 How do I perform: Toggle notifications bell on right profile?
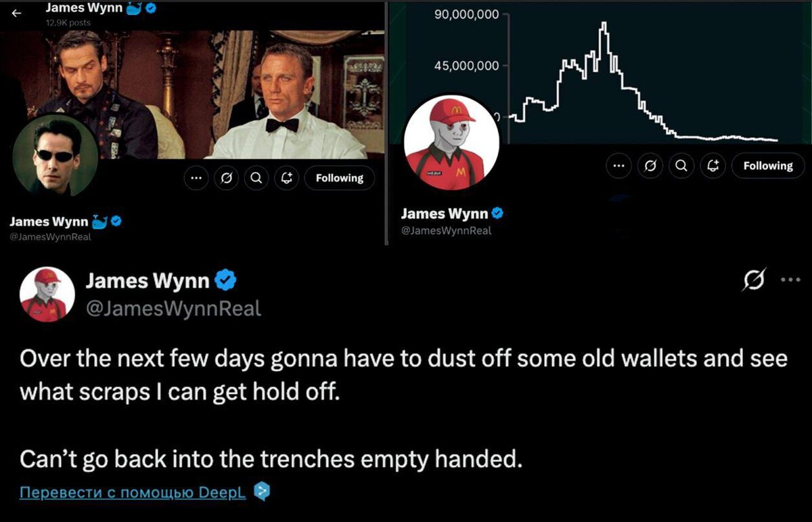(x=713, y=166)
